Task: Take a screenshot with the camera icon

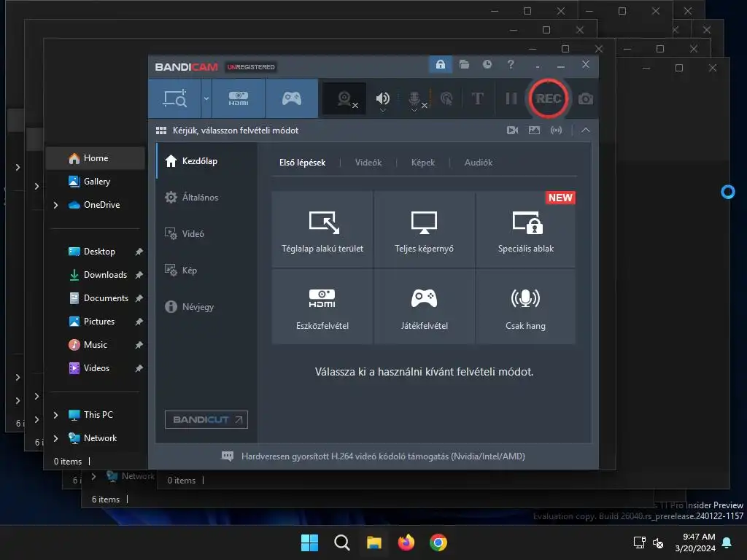Action: point(586,98)
